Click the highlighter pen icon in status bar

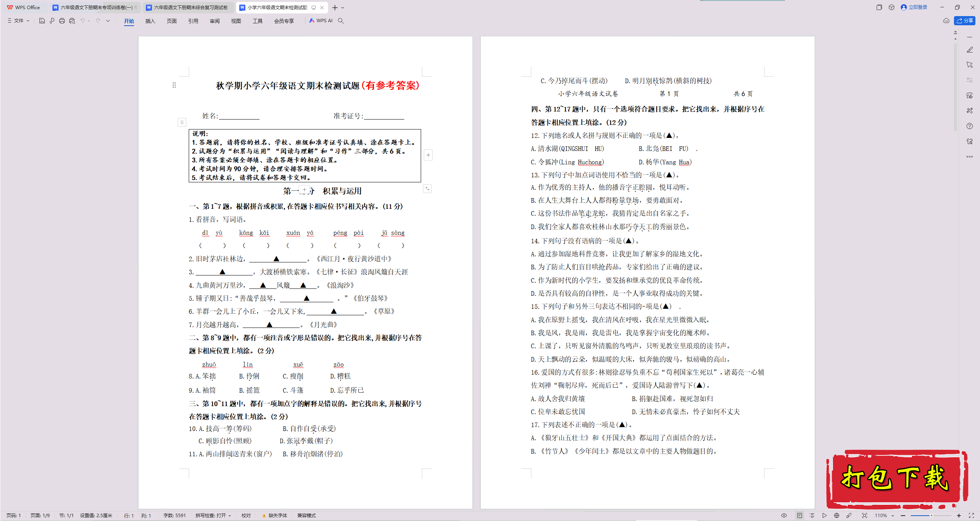849,516
